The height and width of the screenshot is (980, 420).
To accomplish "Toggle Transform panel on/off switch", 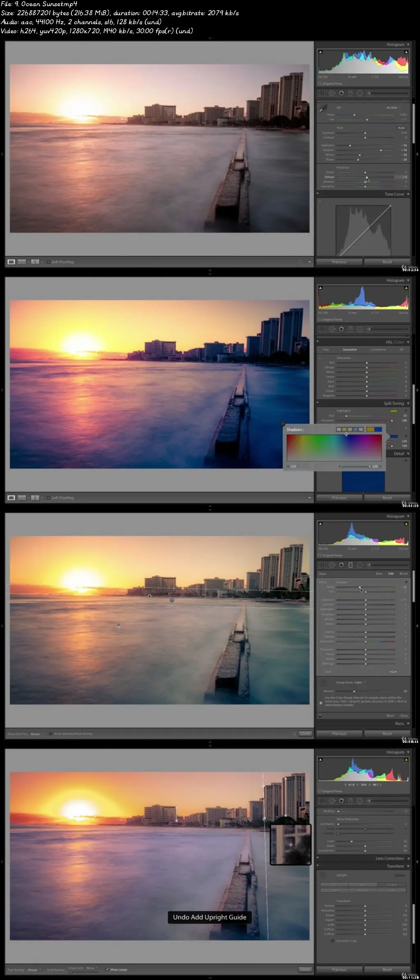I will pyautogui.click(x=318, y=866).
